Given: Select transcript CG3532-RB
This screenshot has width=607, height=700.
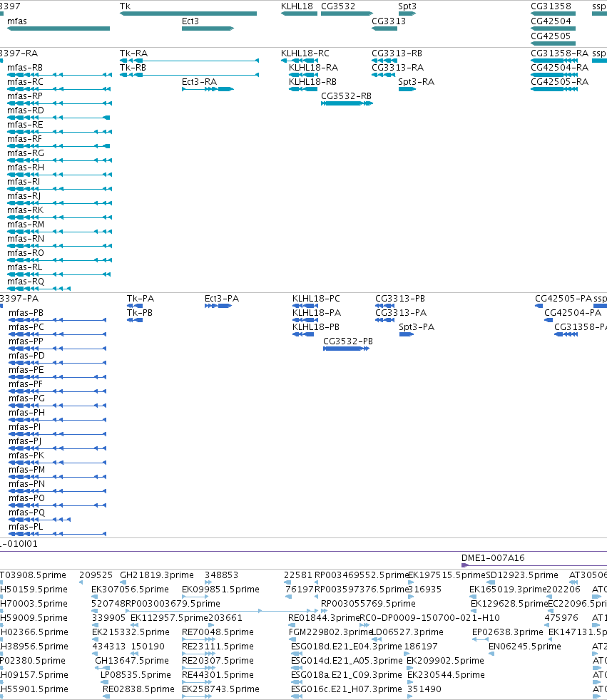Looking at the screenshot, I should tap(347, 103).
